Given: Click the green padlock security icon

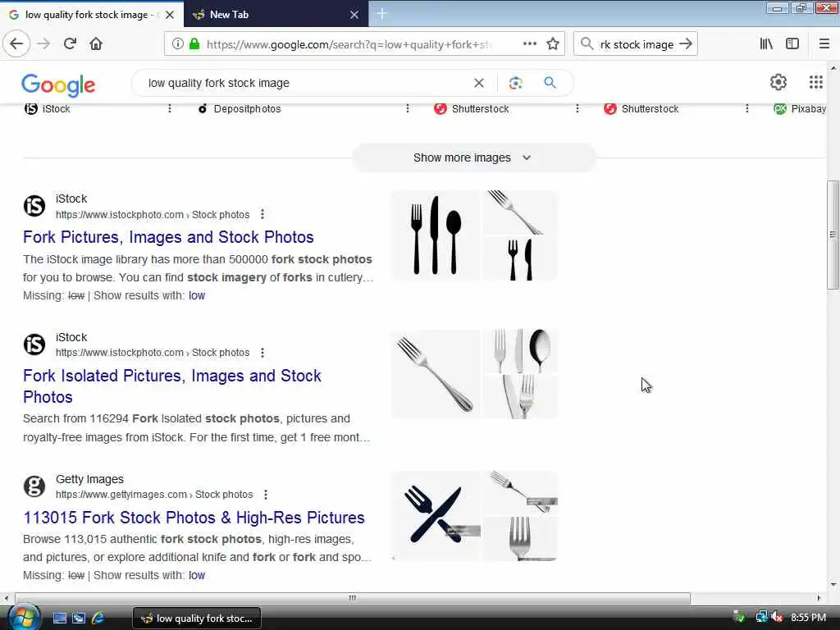Looking at the screenshot, I should point(194,44).
